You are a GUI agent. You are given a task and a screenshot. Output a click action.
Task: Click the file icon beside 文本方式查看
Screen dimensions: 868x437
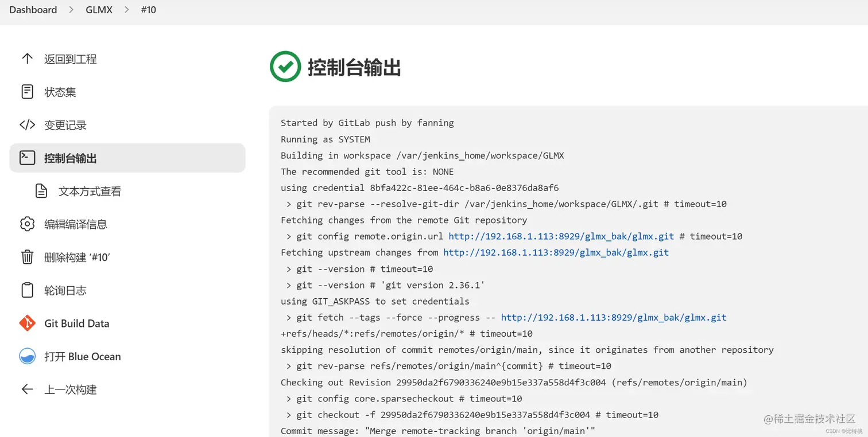[x=41, y=191]
